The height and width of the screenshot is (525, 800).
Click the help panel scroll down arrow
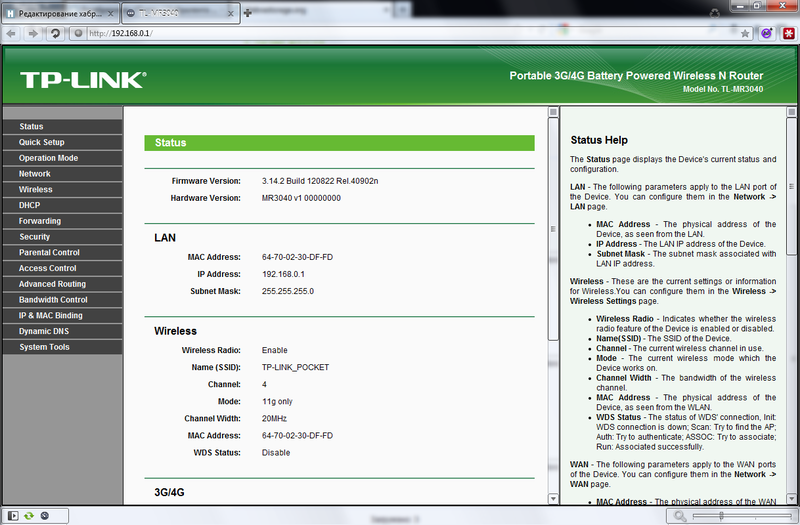pos(791,498)
